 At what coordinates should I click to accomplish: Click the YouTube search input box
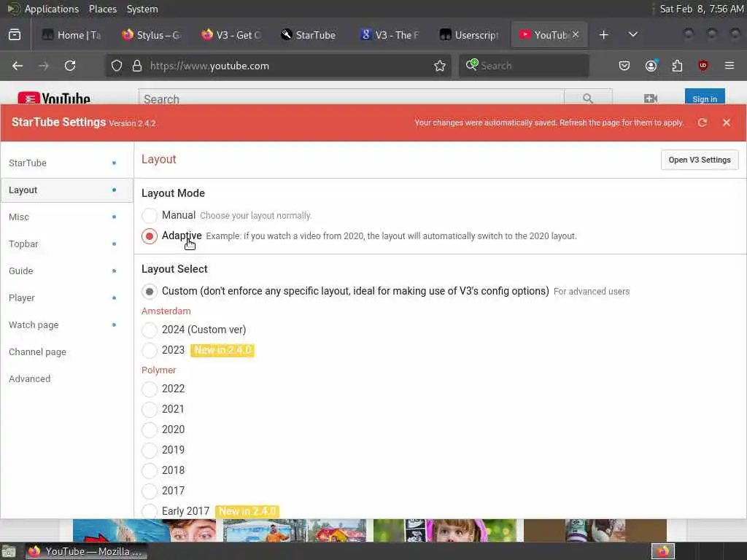coord(352,98)
